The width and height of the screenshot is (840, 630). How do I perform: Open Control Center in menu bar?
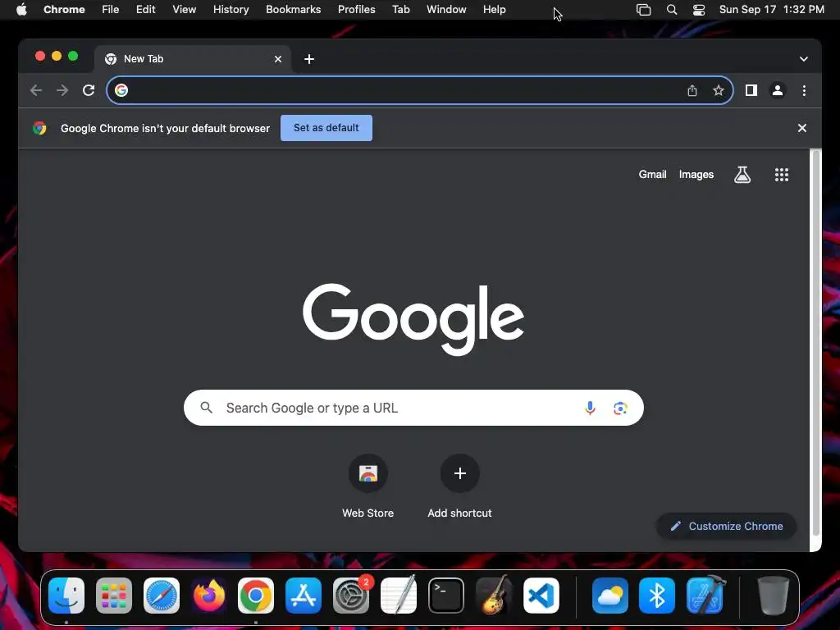coord(699,10)
